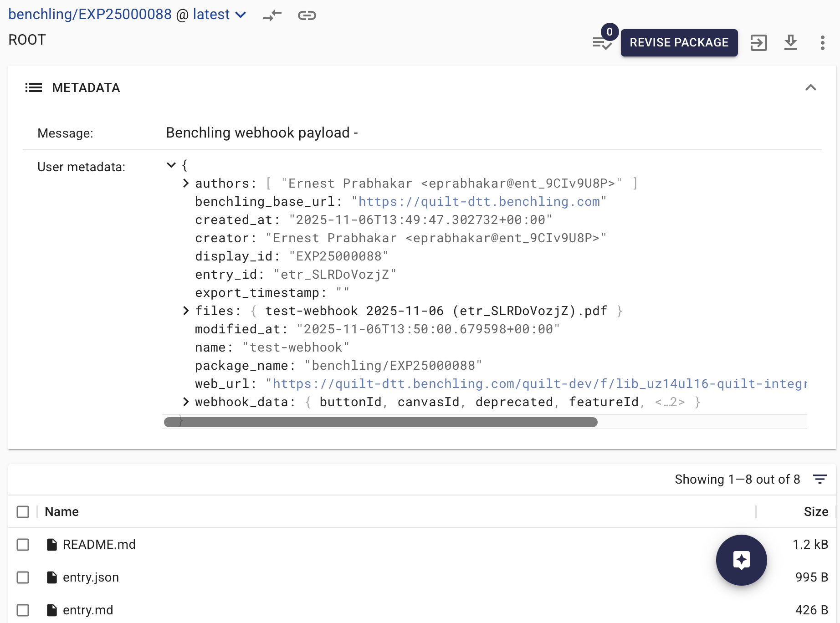Click the Revise Package button
The width and height of the screenshot is (840, 623).
coord(679,43)
